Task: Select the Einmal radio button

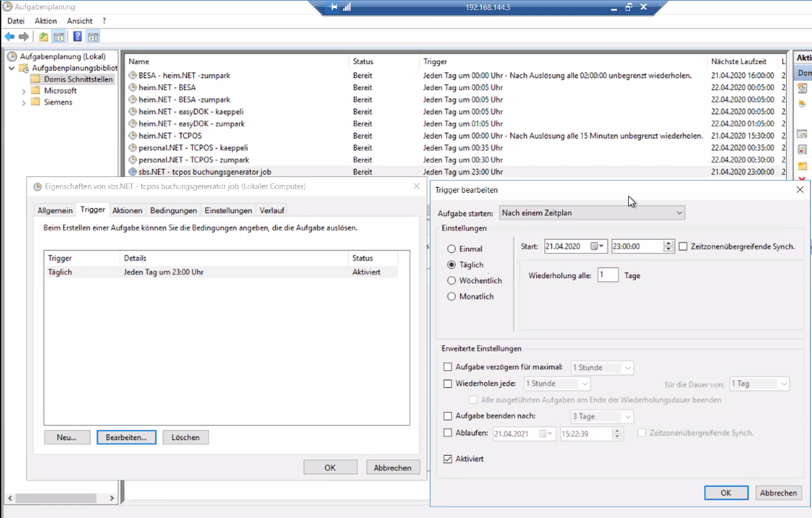Action: coord(452,249)
